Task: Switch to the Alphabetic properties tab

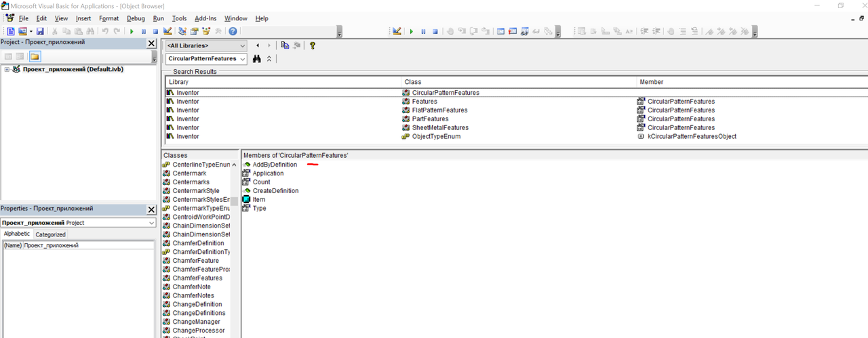Action: click(17, 234)
